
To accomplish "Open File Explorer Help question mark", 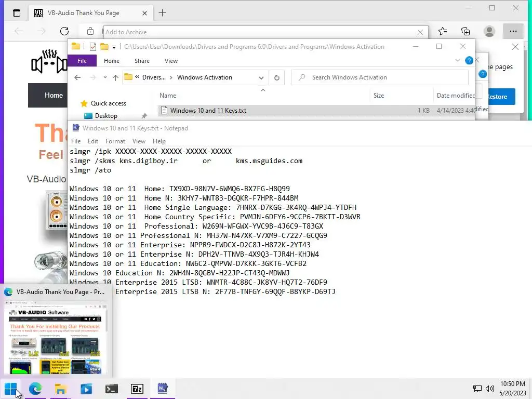I will (x=469, y=60).
